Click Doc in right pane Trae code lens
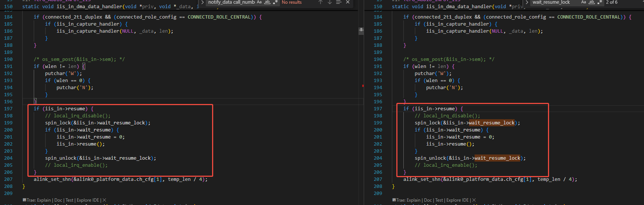 428,200
